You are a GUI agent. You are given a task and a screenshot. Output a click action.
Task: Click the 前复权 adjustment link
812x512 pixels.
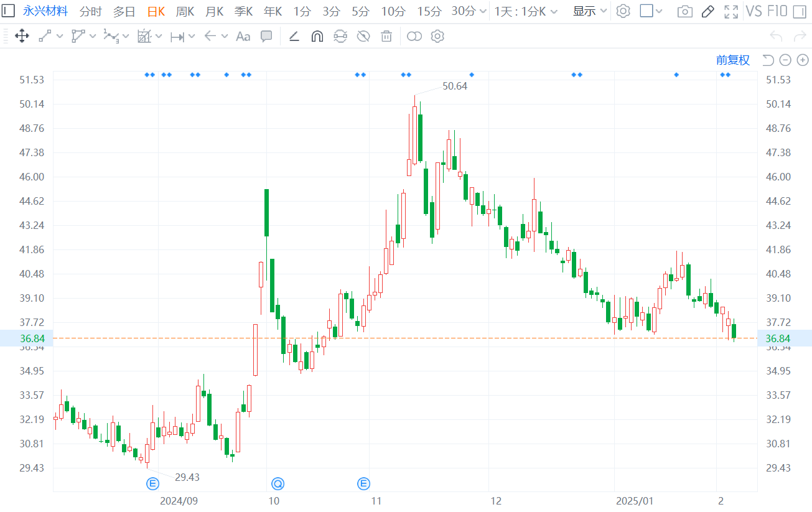coord(733,60)
